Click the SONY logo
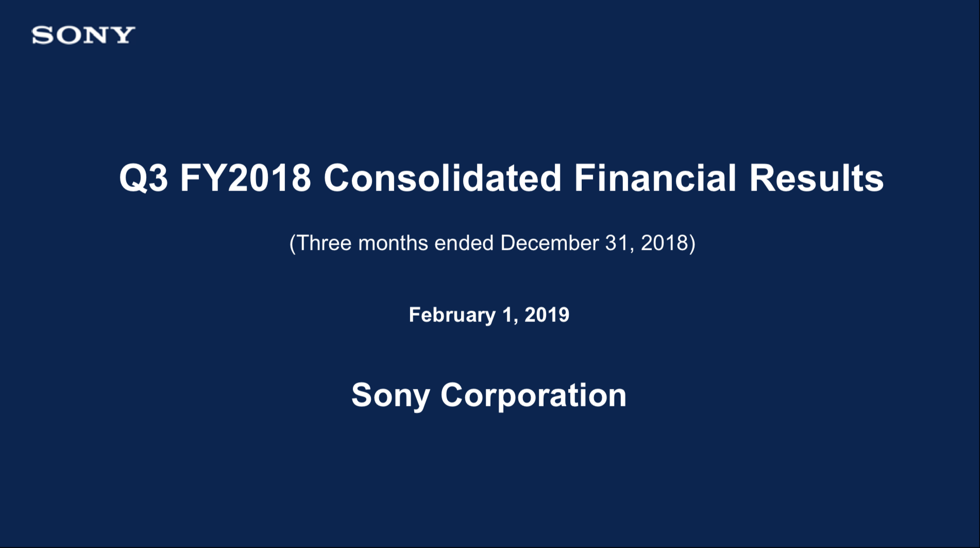The height and width of the screenshot is (548, 980). (x=83, y=36)
